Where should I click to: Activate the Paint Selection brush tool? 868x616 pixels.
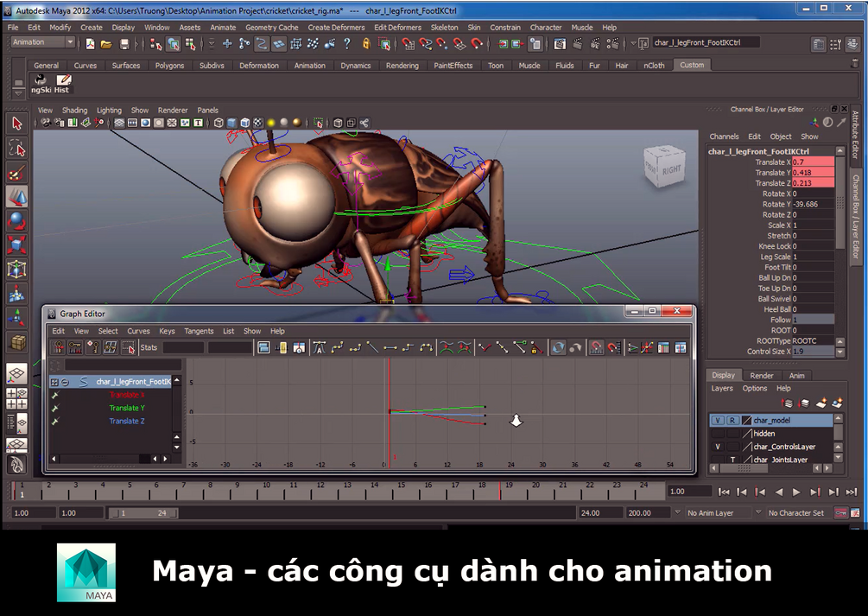16,173
